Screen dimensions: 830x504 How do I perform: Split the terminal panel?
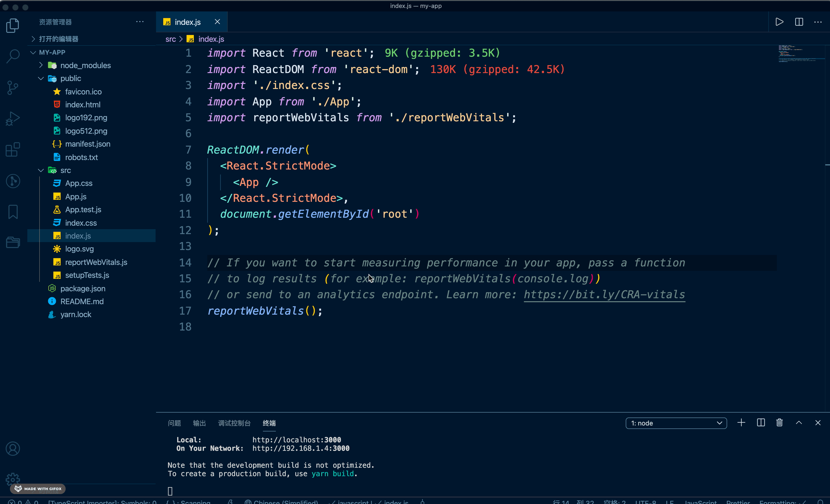pyautogui.click(x=761, y=422)
